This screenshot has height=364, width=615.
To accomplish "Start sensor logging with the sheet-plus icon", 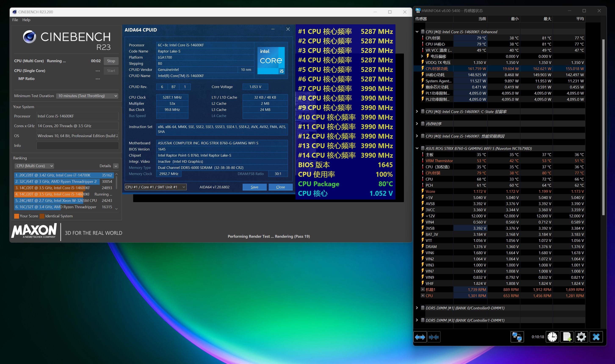I will click(x=567, y=337).
